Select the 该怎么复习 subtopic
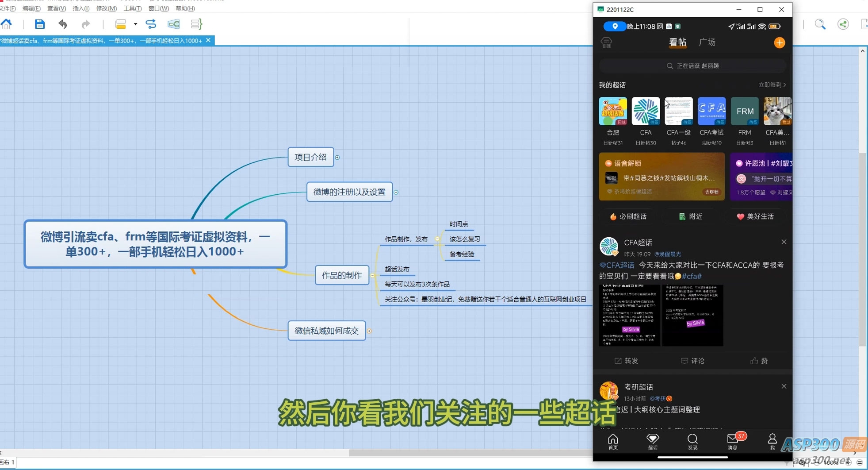This screenshot has height=470, width=868. coord(465,239)
